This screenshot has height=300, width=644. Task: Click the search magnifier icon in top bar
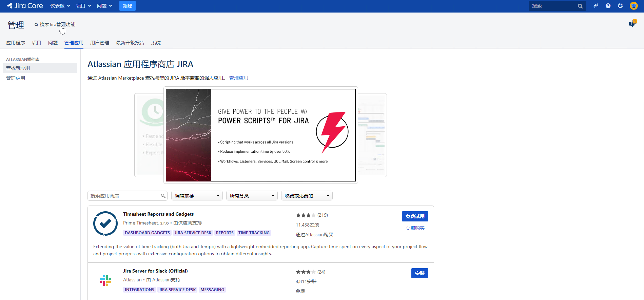(x=580, y=6)
